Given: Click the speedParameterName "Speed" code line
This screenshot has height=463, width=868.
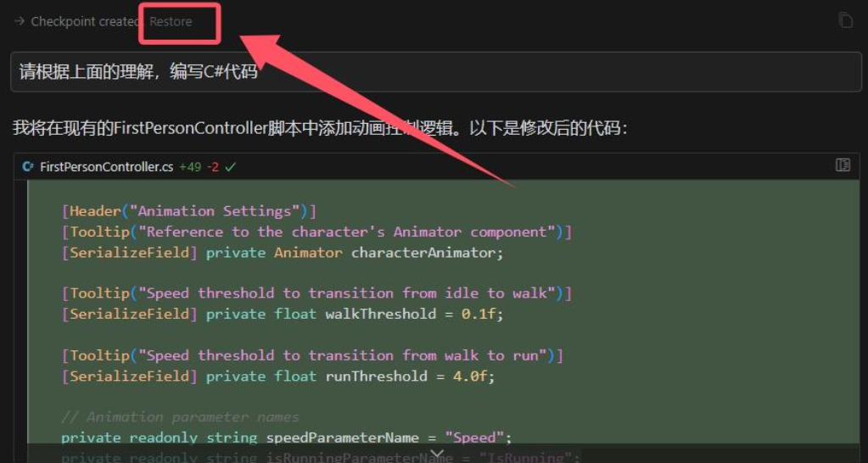Looking at the screenshot, I should point(287,438).
